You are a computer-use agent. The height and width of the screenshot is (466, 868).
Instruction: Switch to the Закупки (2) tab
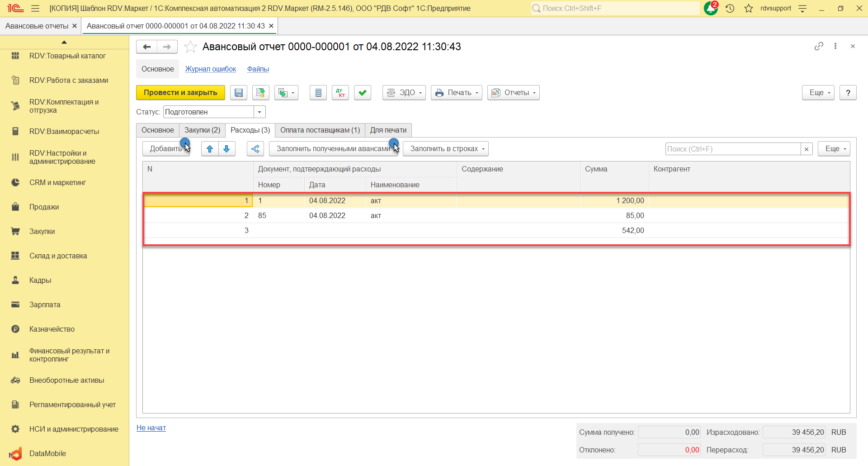(x=202, y=130)
